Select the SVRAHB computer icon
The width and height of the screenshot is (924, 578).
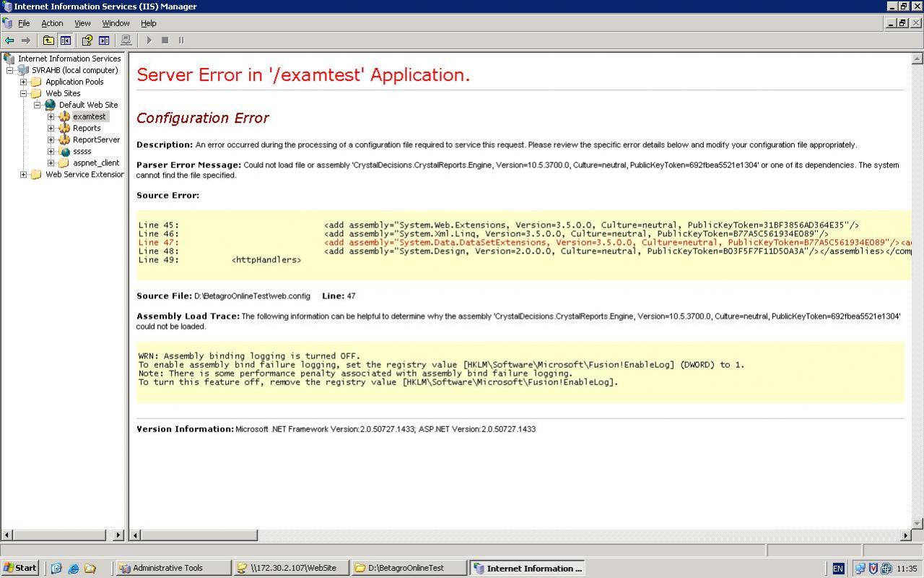pos(23,70)
